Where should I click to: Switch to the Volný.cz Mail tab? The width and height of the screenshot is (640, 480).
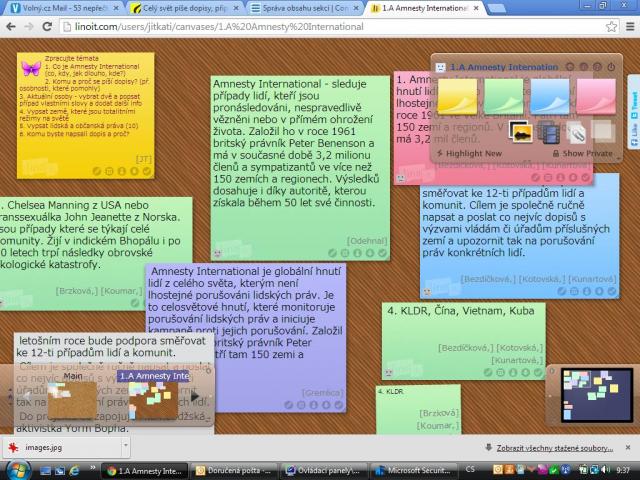coord(62,8)
